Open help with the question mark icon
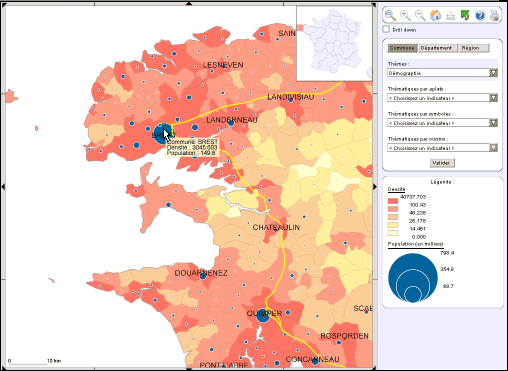The height and width of the screenshot is (371, 508). [480, 15]
